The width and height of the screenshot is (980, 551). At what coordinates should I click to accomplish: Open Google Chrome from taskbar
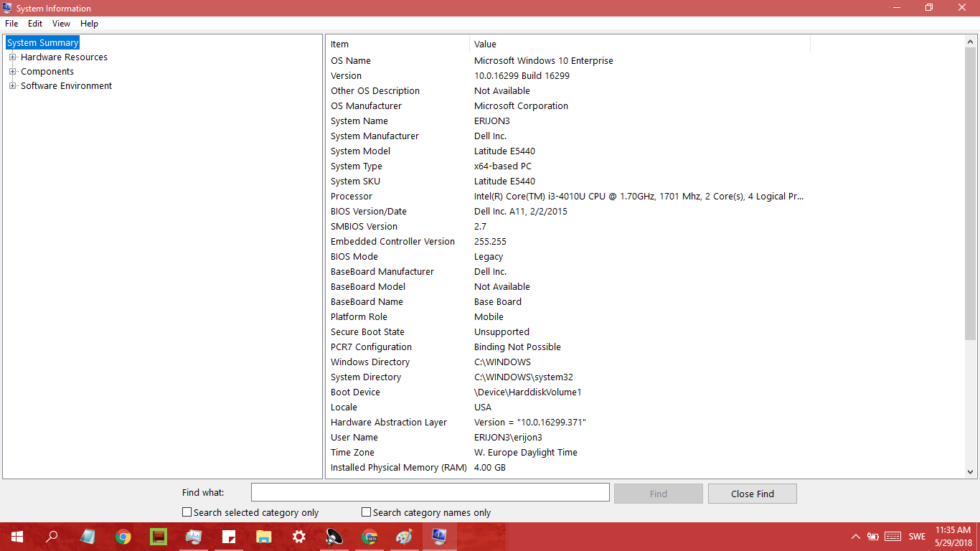tap(123, 537)
